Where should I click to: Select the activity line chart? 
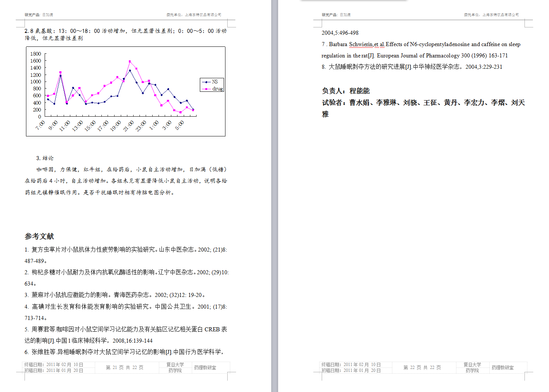pyautogui.click(x=126, y=91)
